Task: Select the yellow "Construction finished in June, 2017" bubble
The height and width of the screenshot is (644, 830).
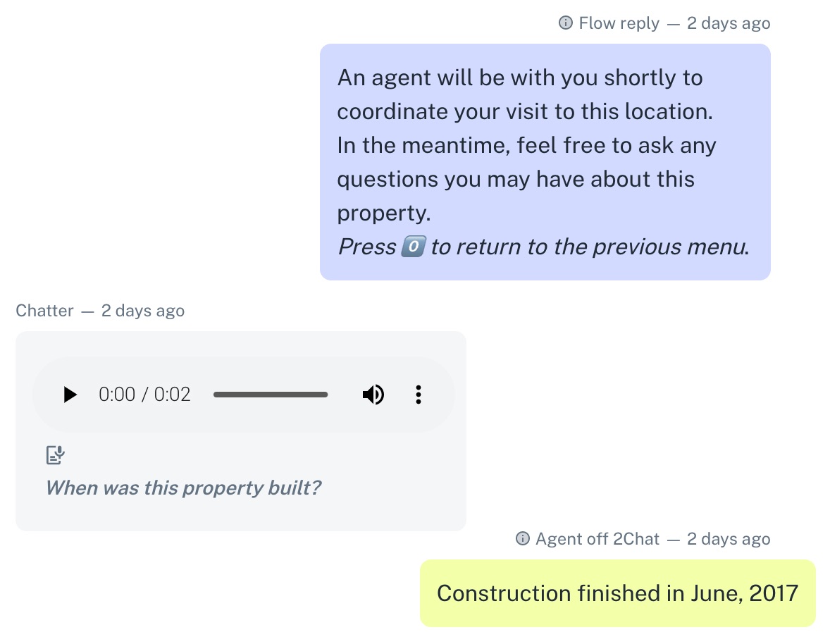Action: click(x=617, y=593)
